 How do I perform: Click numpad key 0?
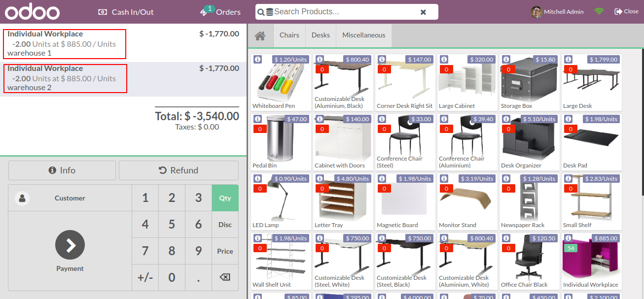tap(172, 277)
